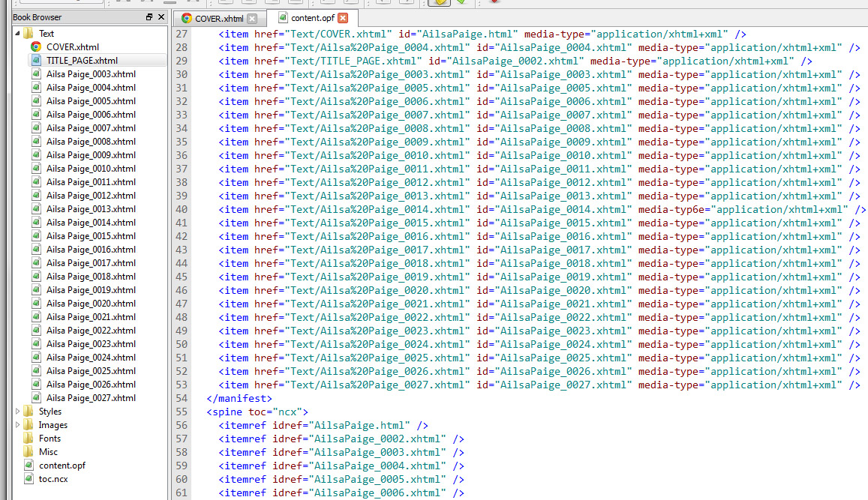Image resolution: width=868 pixels, height=500 pixels.
Task: Click the file icon of Ailsa Paige_0003.xhtml
Action: click(36, 73)
